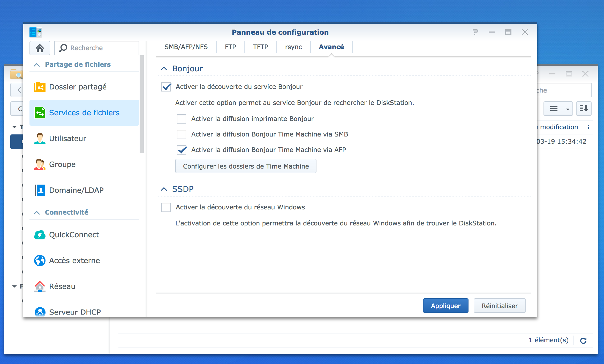Click Configurer les dossiers de Time Machine
This screenshot has width=604, height=364.
coord(246,166)
